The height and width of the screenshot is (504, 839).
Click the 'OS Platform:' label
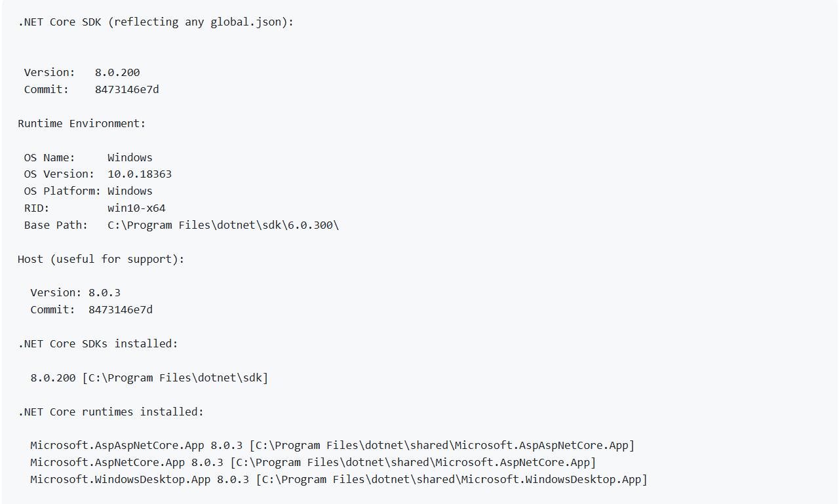coord(63,191)
